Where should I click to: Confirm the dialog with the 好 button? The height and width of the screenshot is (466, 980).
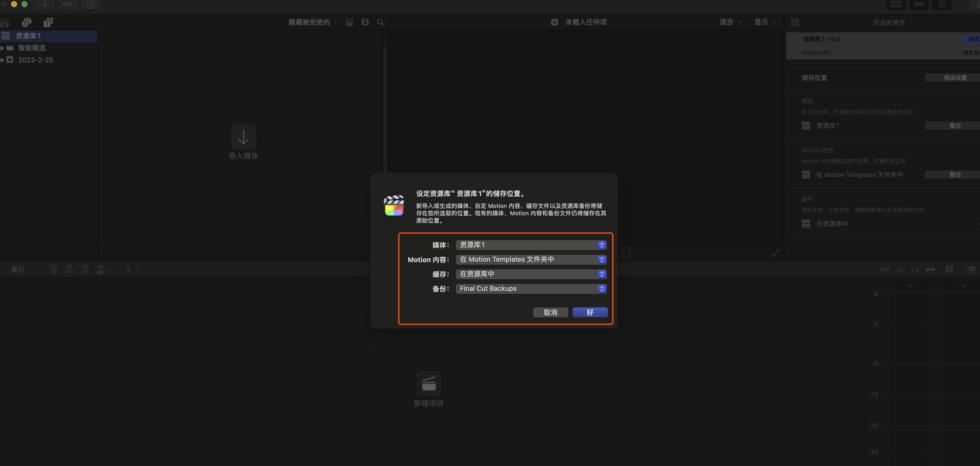(x=590, y=312)
